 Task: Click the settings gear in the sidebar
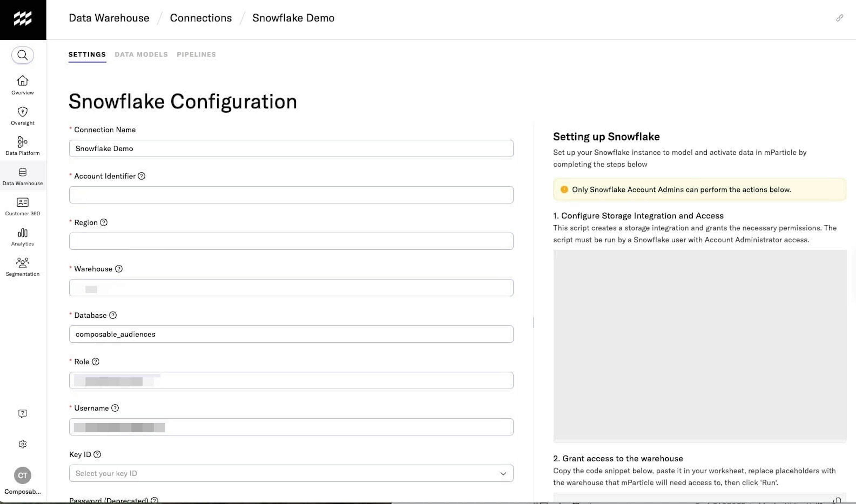[x=23, y=444]
